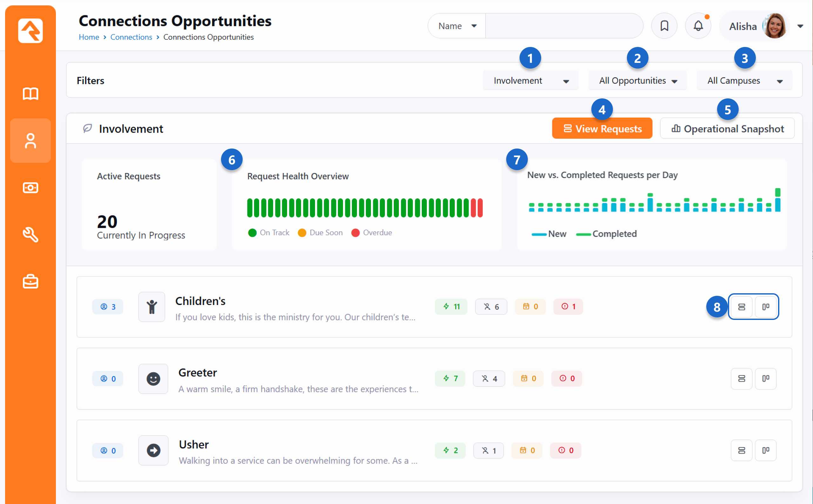
Task: Open the All Campuses dropdown
Action: pos(744,81)
